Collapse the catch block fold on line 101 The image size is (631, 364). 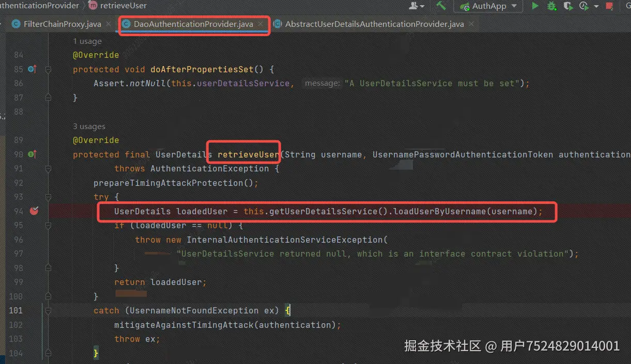(x=48, y=311)
